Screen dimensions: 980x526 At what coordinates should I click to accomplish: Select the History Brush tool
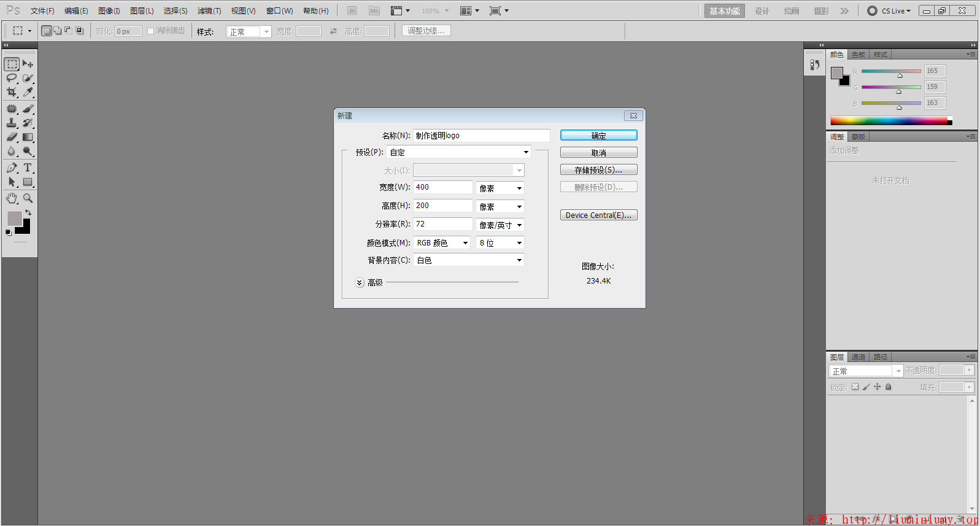tap(28, 123)
